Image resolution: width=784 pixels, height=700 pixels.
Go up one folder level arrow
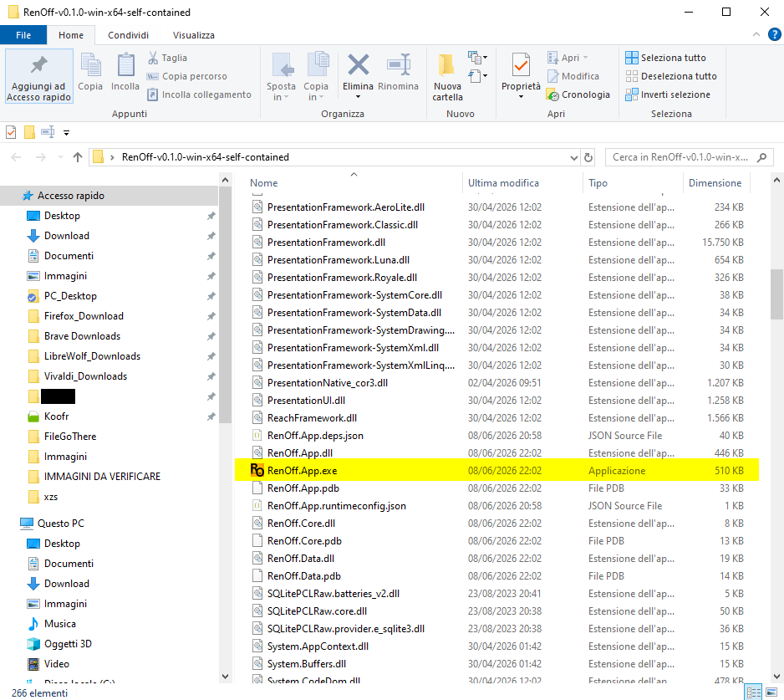coord(78,157)
